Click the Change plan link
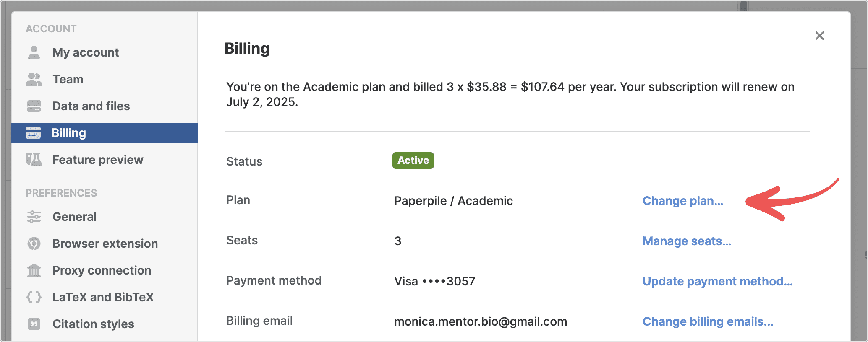The width and height of the screenshot is (868, 342). coord(683,201)
